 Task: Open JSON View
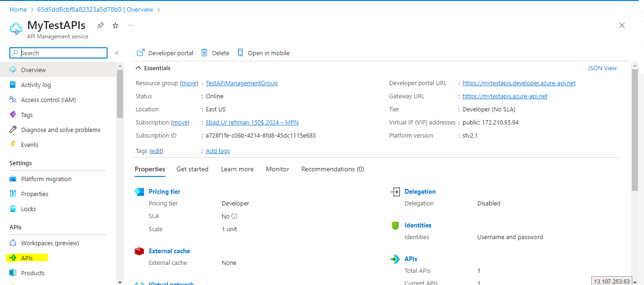tap(602, 68)
